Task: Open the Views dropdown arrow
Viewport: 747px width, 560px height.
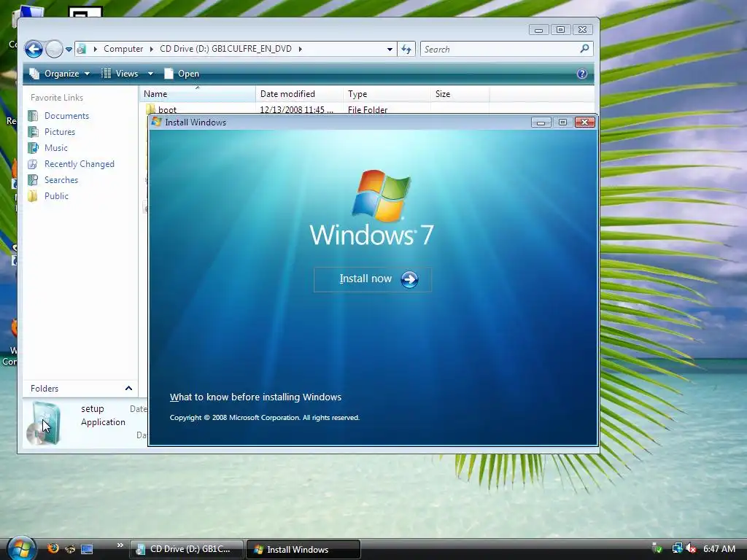Action: [150, 74]
